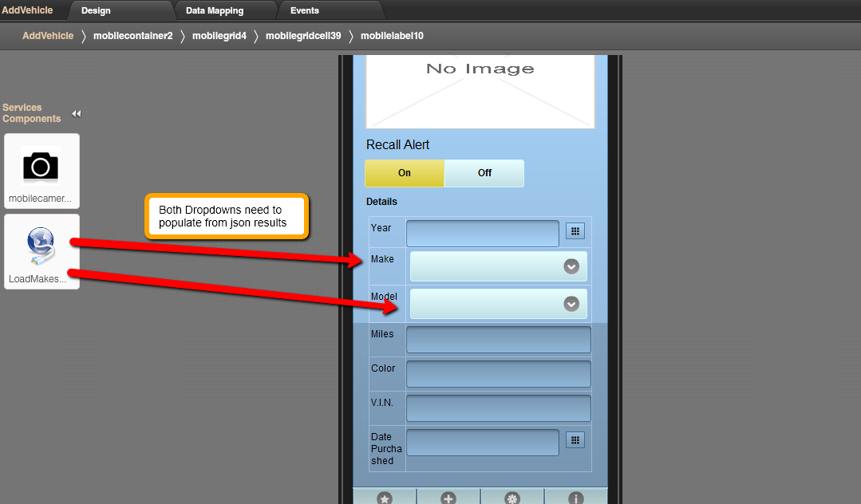Image resolution: width=861 pixels, height=504 pixels.
Task: Navigate to mobilecontainer2 in breadcrumb
Action: [132, 36]
